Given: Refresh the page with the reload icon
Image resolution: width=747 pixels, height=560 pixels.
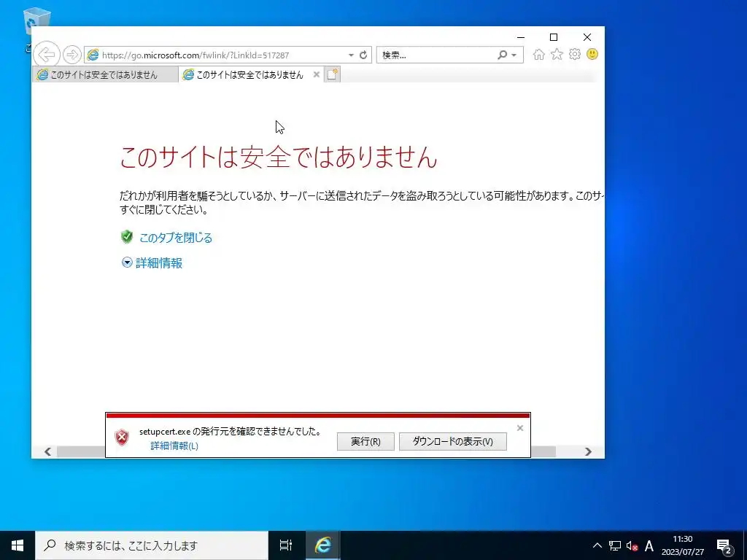Looking at the screenshot, I should 363,55.
